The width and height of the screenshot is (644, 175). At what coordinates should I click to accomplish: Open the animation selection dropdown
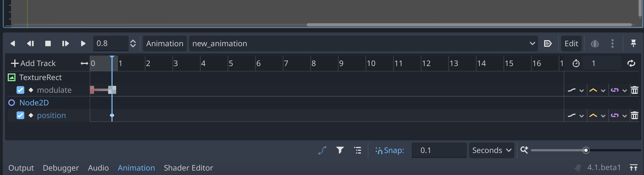coord(532,43)
